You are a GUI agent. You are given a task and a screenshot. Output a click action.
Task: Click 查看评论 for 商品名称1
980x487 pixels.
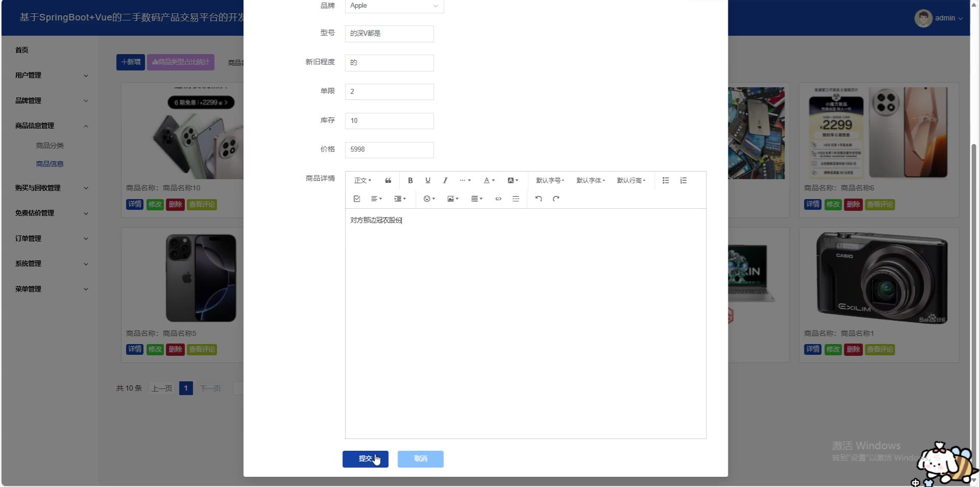pos(880,350)
